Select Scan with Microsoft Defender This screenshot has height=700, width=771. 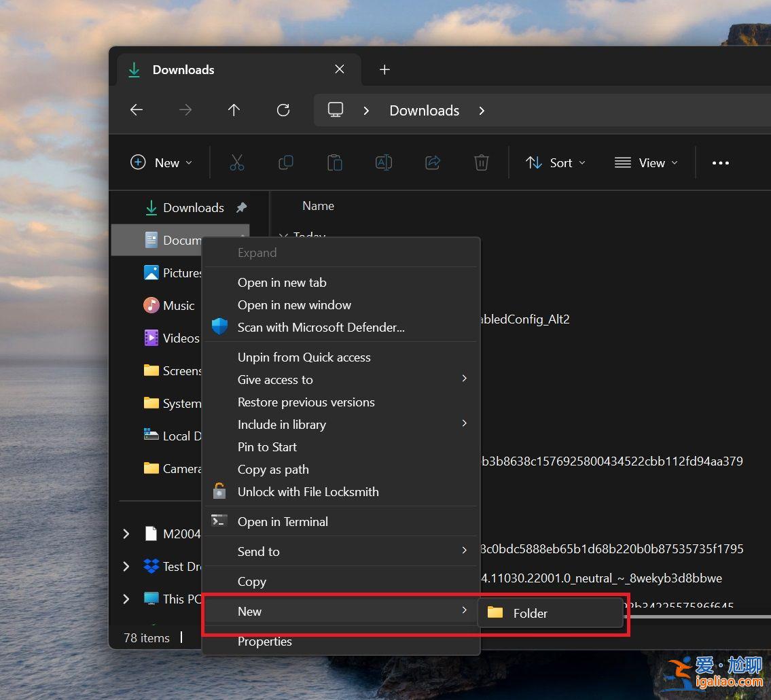coord(321,327)
